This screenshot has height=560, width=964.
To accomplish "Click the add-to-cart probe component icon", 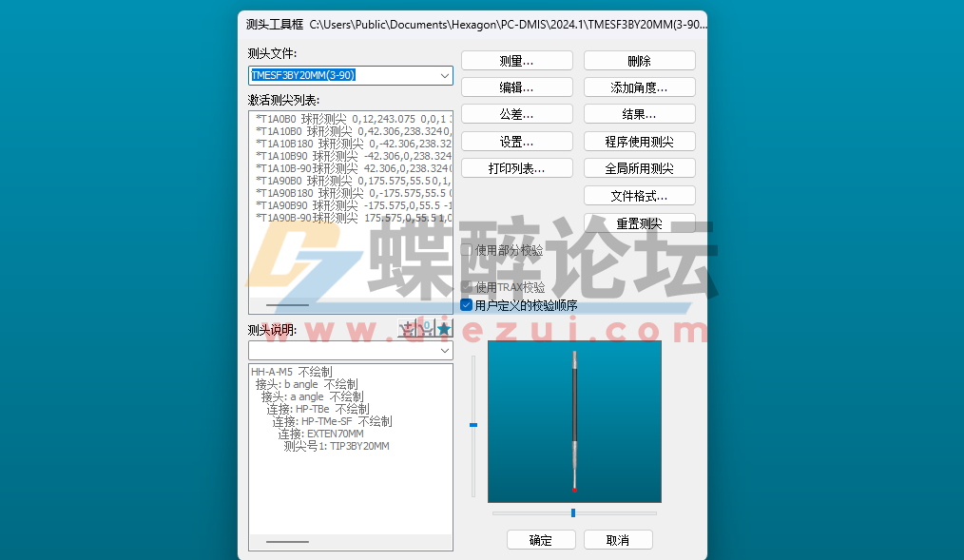I will click(x=407, y=328).
